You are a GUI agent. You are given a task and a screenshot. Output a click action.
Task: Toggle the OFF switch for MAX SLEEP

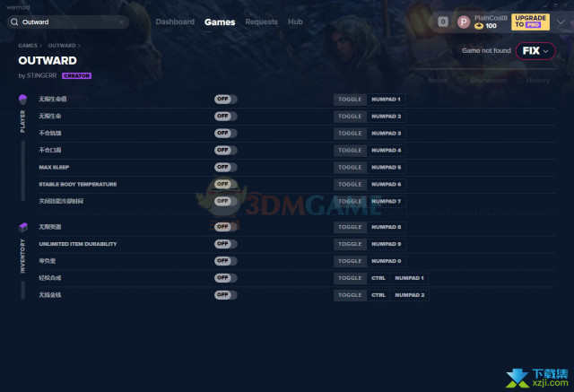pos(225,167)
